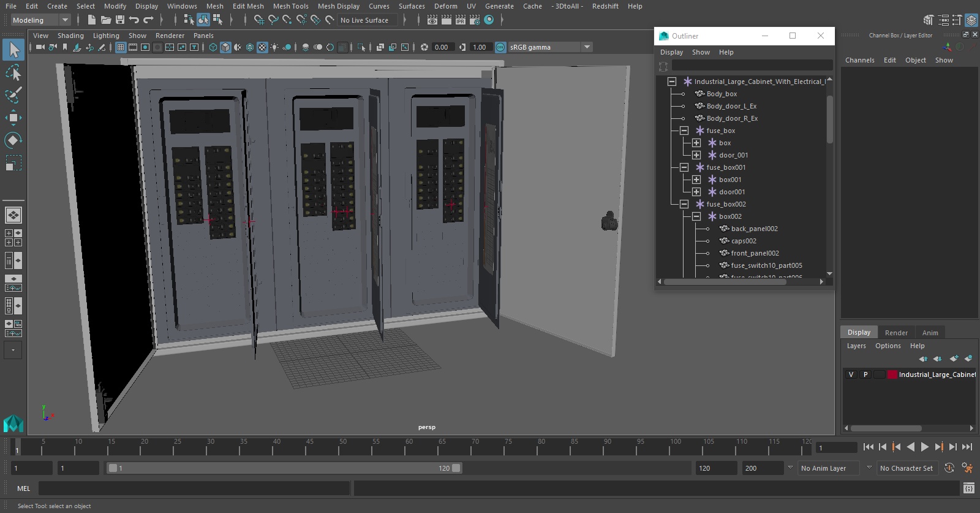980x513 pixels.
Task: Choose the Rotate tool in toolbox
Action: (x=13, y=140)
